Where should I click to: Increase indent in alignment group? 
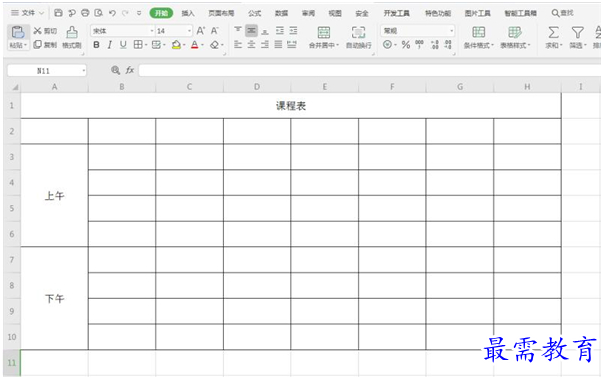[x=294, y=30]
